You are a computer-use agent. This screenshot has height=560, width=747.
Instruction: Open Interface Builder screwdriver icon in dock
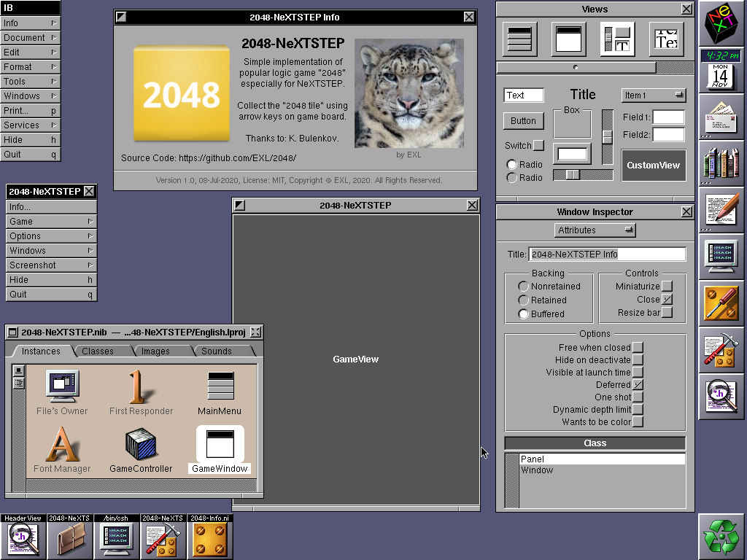point(723,303)
